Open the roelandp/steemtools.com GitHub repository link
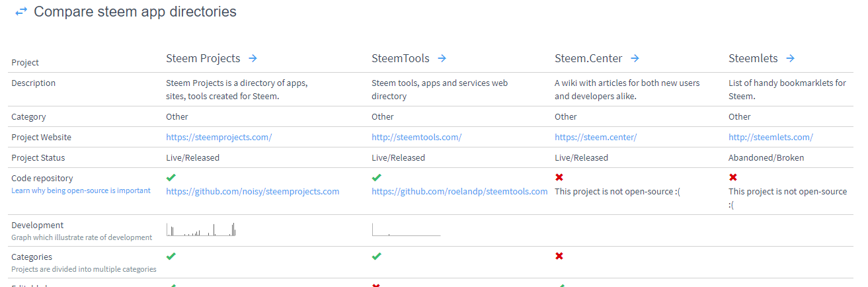The width and height of the screenshot is (868, 287). (x=459, y=192)
